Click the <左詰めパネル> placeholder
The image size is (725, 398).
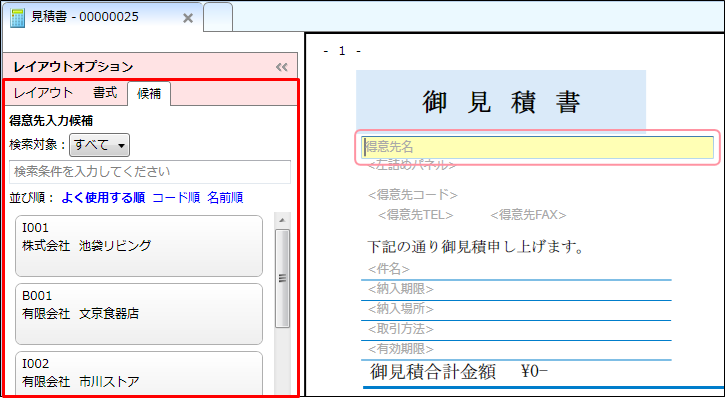(412, 165)
